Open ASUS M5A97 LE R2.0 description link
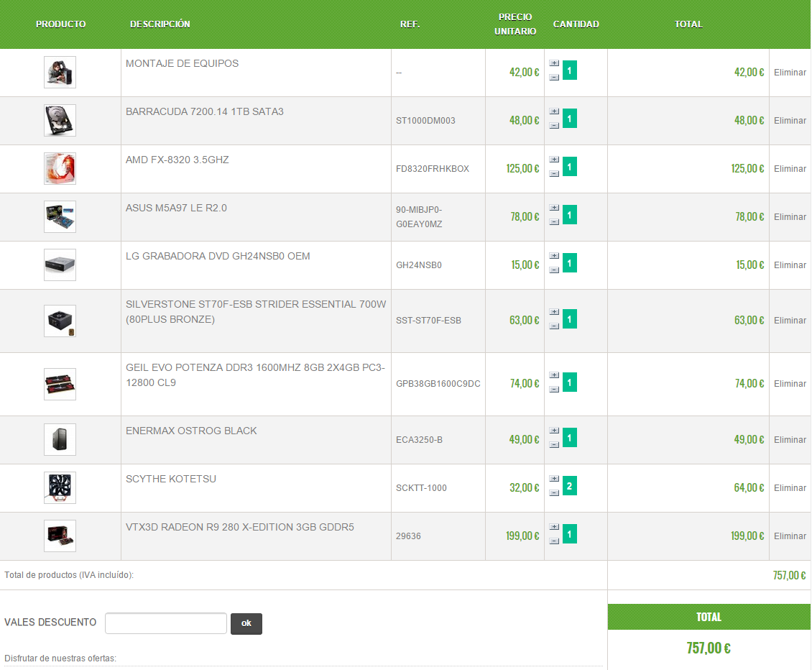 (176, 208)
